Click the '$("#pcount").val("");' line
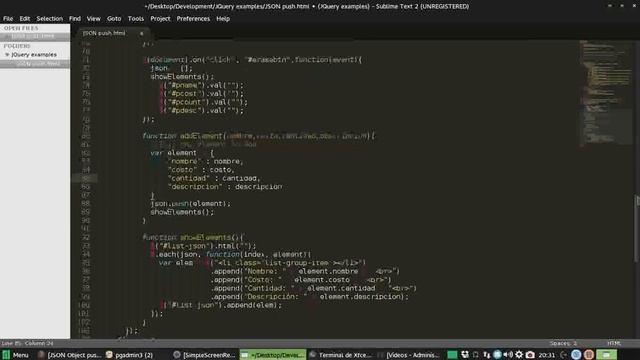The height and width of the screenshot is (360, 640). (203, 102)
